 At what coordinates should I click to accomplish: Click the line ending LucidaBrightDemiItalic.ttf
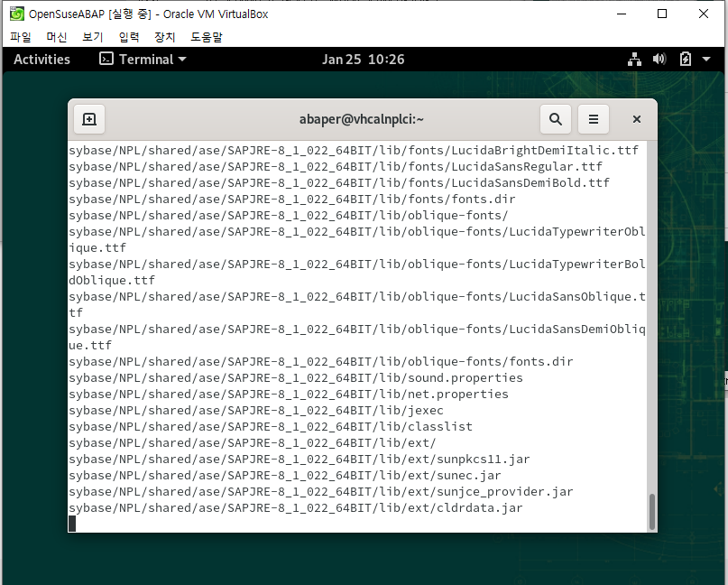tap(354, 151)
